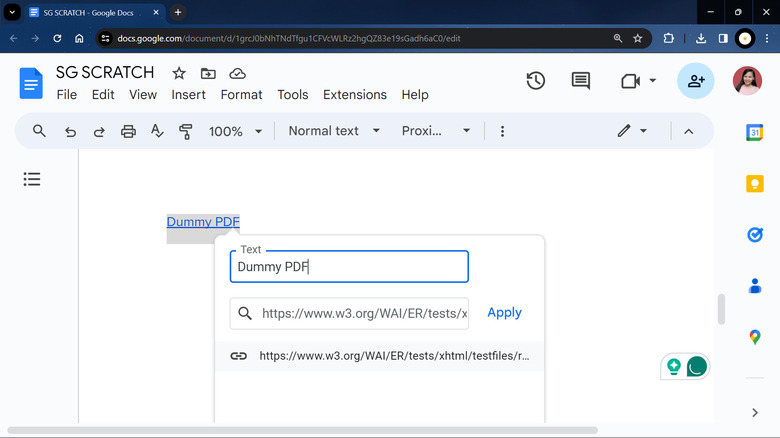Click the green lightbulb extension icon
Screen dimensions: 780x438
point(674,367)
